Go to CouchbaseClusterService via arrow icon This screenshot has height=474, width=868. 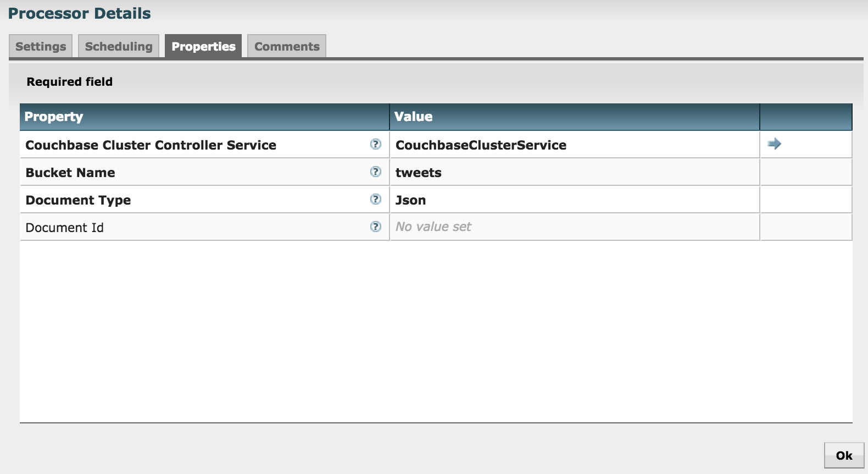tap(775, 144)
